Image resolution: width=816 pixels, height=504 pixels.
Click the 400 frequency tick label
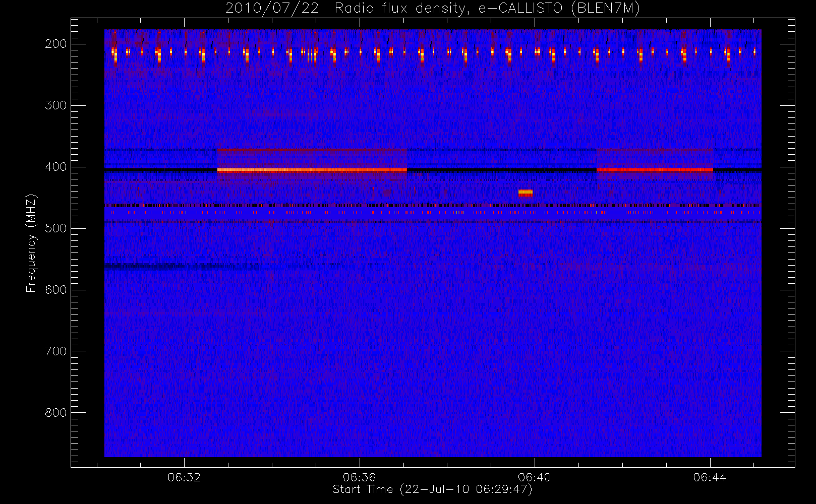coord(56,167)
